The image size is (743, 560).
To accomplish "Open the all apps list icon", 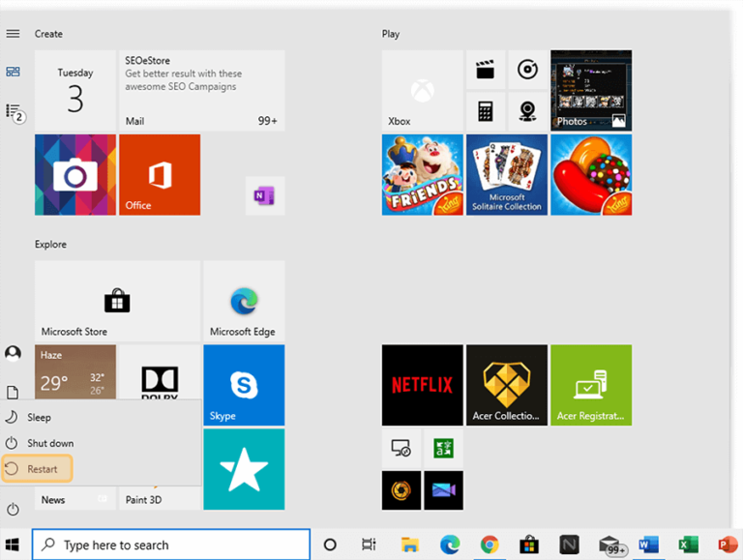I will pyautogui.click(x=15, y=113).
